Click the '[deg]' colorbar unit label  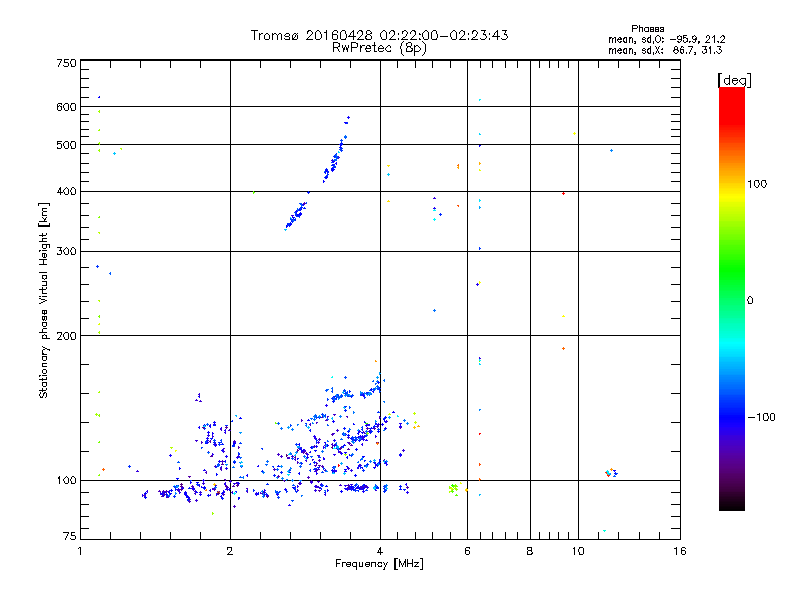734,80
